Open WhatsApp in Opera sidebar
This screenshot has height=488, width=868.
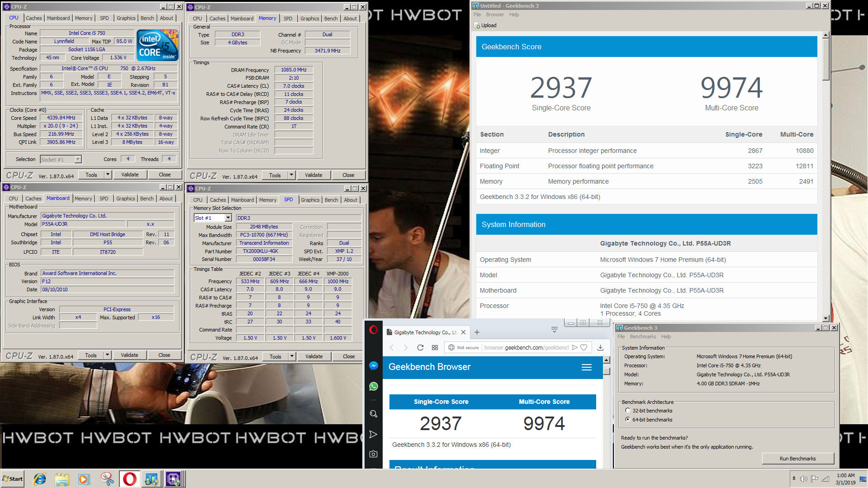373,386
